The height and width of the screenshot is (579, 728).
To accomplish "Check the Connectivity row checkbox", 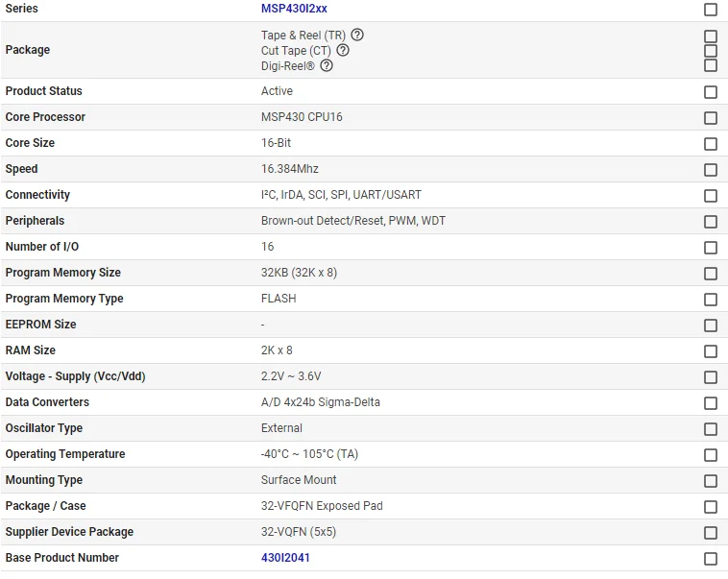I will (x=711, y=196).
